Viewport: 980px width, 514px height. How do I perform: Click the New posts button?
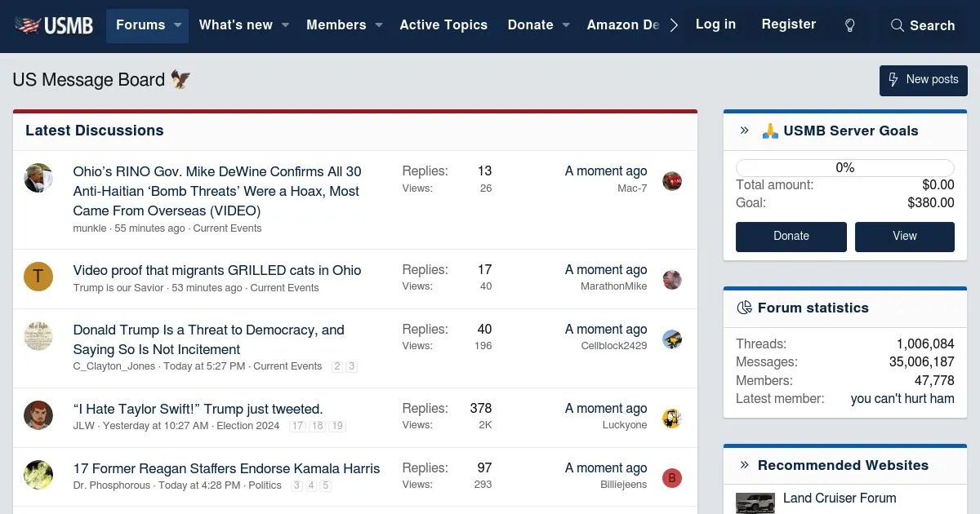pos(923,80)
